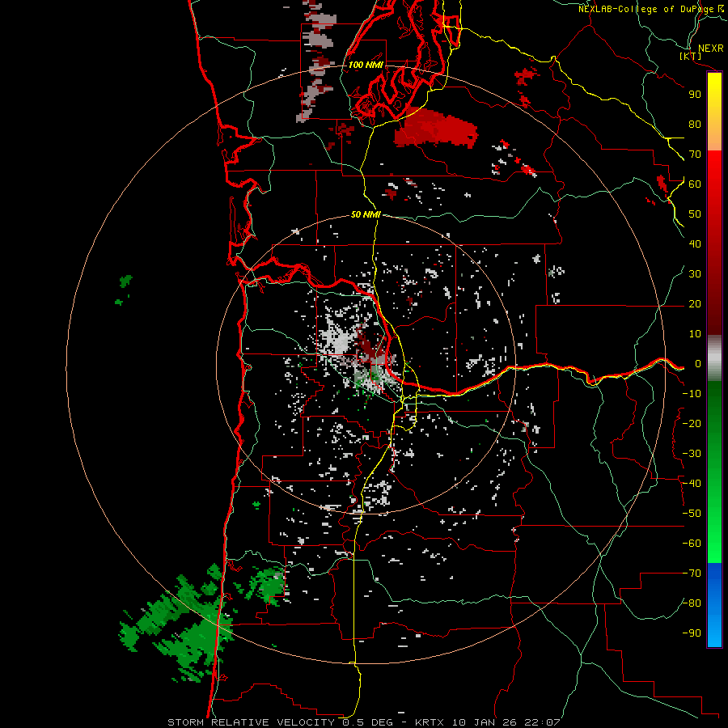Click the '70' label on velocity legend
The width and height of the screenshot is (728, 728).
click(695, 154)
